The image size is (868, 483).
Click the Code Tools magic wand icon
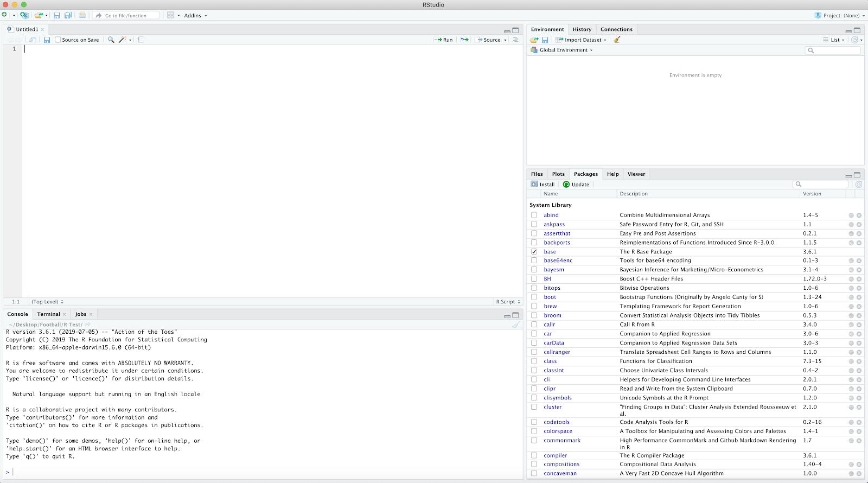(123, 40)
